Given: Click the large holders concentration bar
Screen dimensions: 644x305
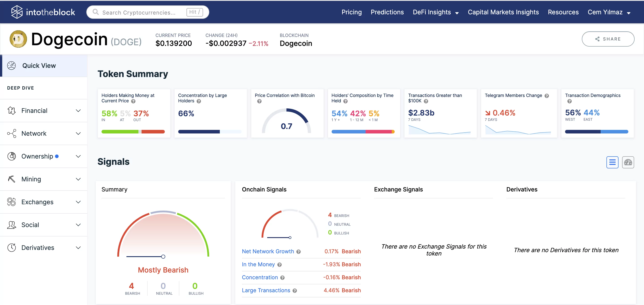Looking at the screenshot, I should click(x=210, y=131).
